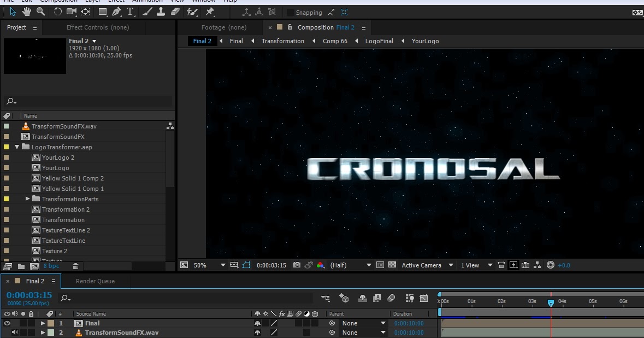
Task: Toggle the Fast Previews button
Action: pos(513,265)
